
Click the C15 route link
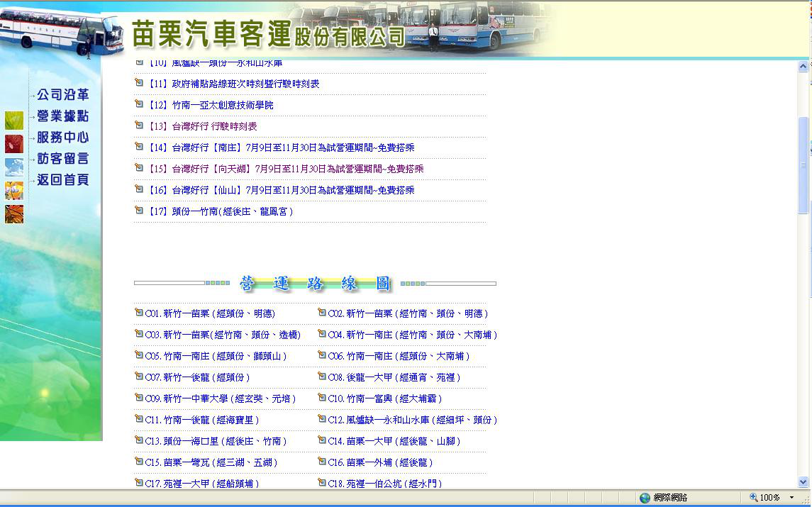(211, 462)
